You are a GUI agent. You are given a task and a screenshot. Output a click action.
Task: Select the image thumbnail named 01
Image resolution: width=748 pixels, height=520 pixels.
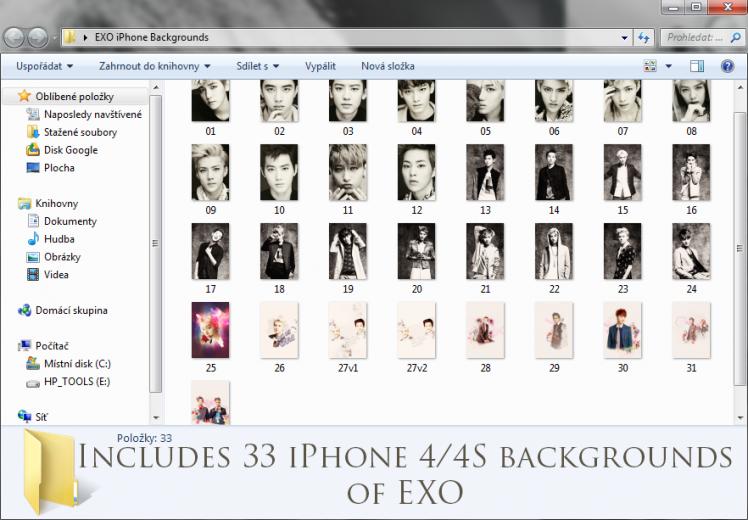210,100
